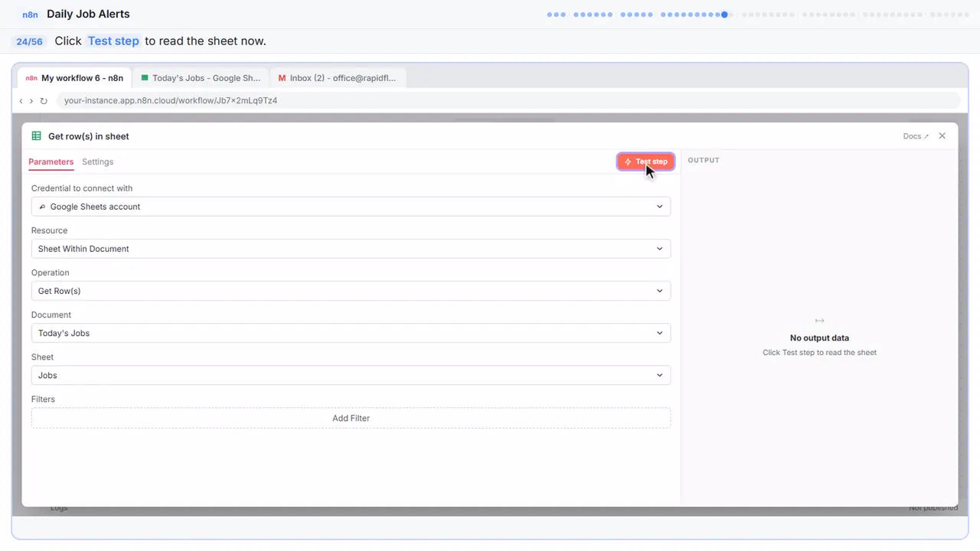
Task: Click the browser back arrow
Action: pyautogui.click(x=21, y=100)
